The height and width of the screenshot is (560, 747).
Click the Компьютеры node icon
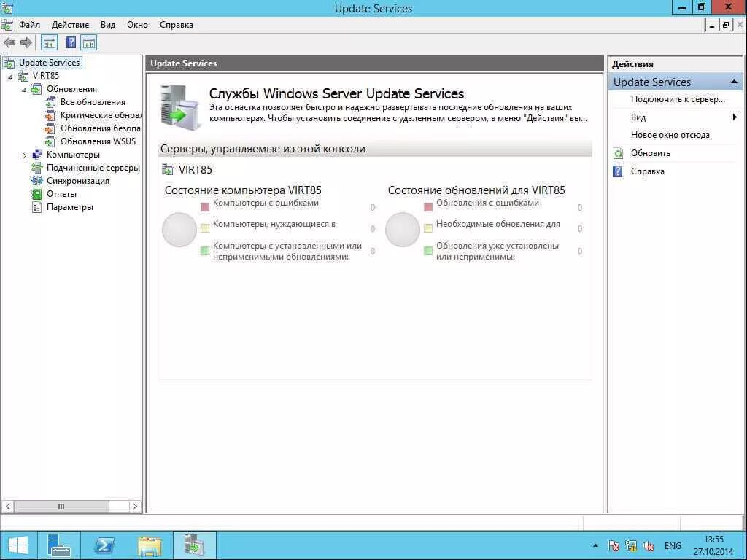[x=36, y=155]
